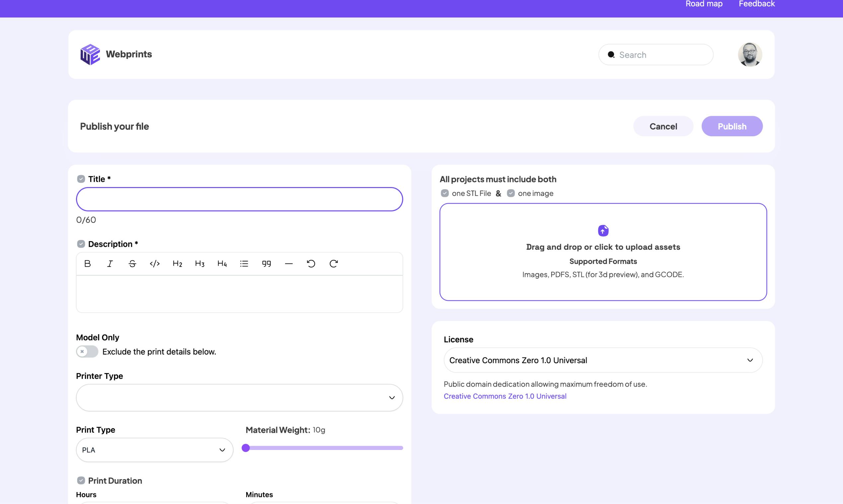Open the Road map page
The width and height of the screenshot is (843, 504).
coord(704,4)
